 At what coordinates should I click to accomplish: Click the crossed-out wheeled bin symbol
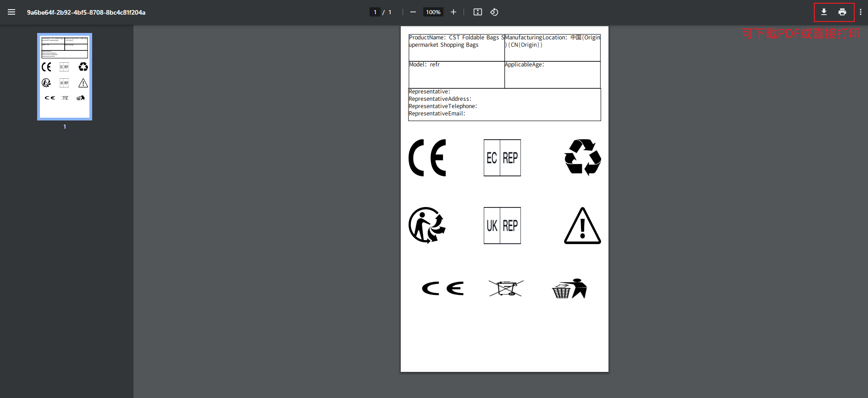pos(506,289)
